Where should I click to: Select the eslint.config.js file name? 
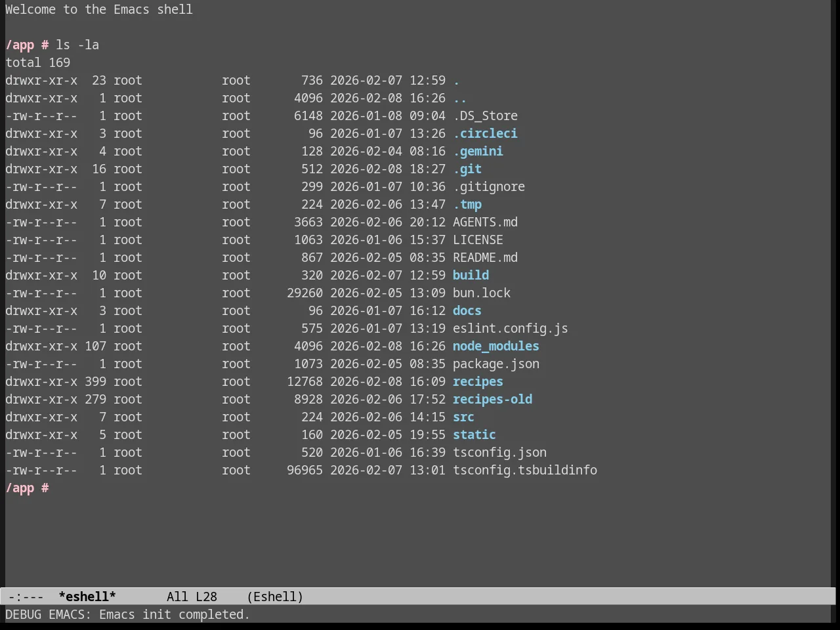point(511,328)
